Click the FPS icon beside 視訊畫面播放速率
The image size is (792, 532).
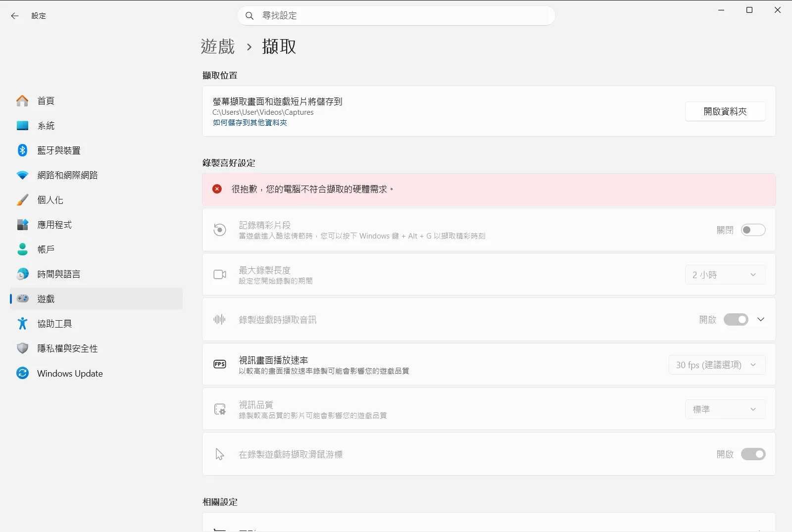click(220, 364)
